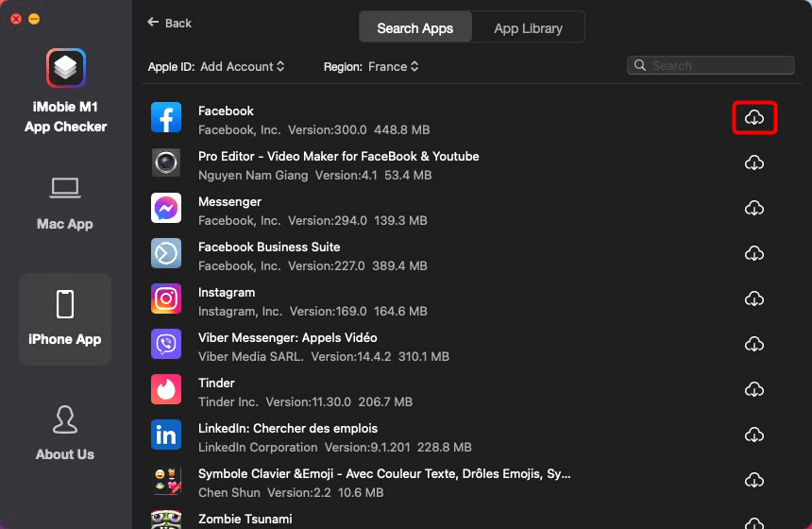Image resolution: width=812 pixels, height=529 pixels.
Task: Select Viber Messenger: Appels Vidéo title
Action: [287, 337]
